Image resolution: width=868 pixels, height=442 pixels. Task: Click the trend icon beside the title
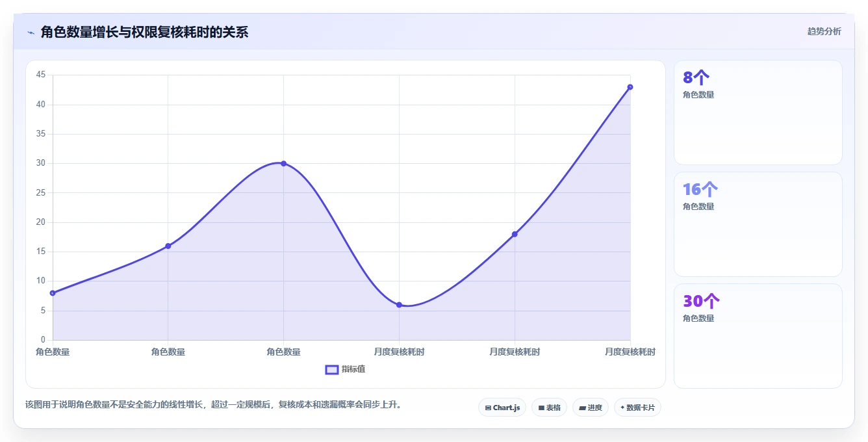click(x=31, y=32)
